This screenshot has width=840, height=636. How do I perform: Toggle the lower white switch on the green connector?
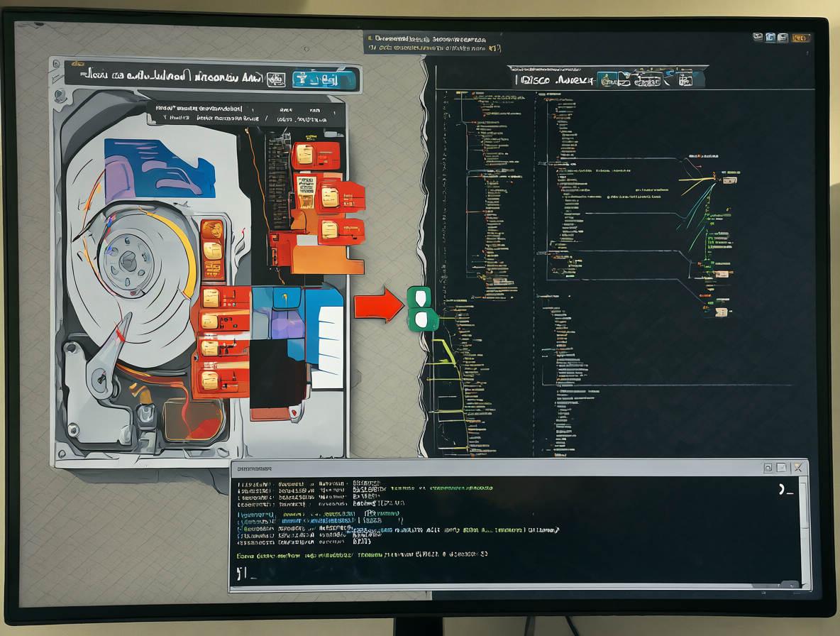[421, 320]
